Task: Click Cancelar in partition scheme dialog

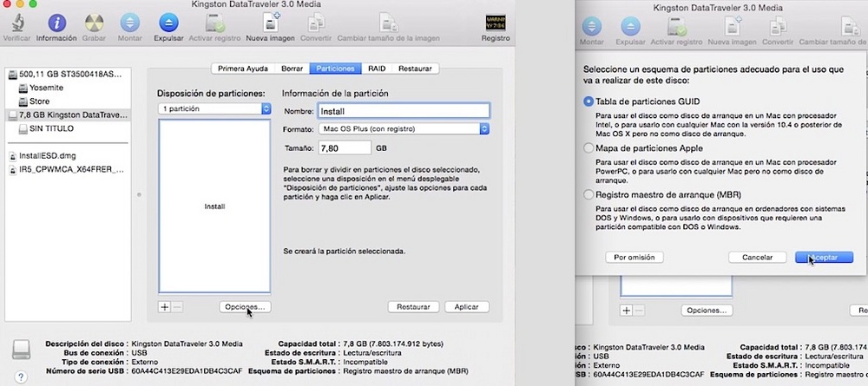Action: point(757,257)
